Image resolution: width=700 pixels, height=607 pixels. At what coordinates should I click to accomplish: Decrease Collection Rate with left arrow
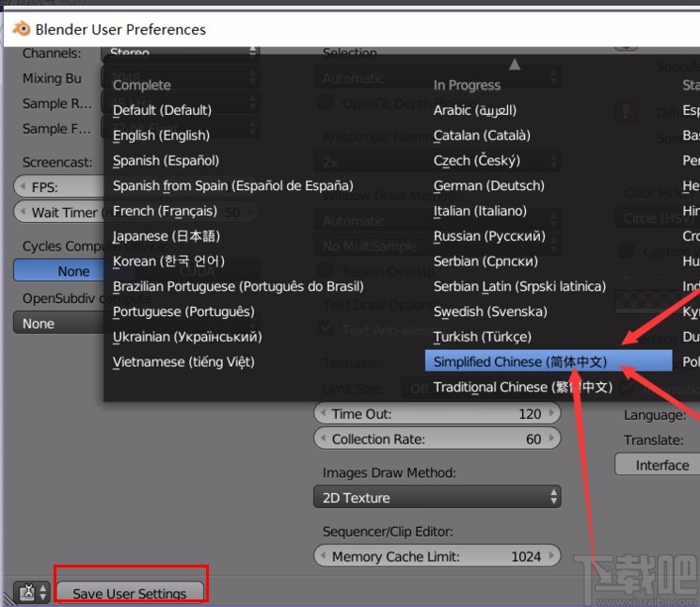(323, 439)
